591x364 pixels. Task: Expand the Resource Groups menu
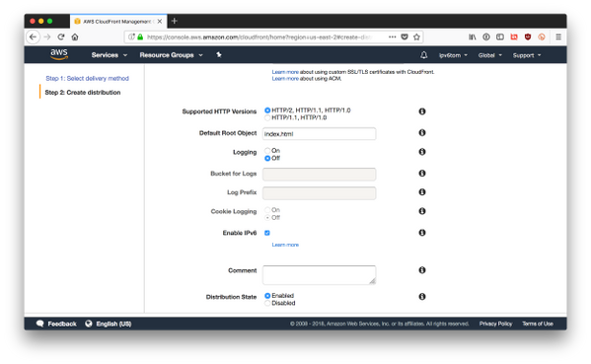(171, 55)
